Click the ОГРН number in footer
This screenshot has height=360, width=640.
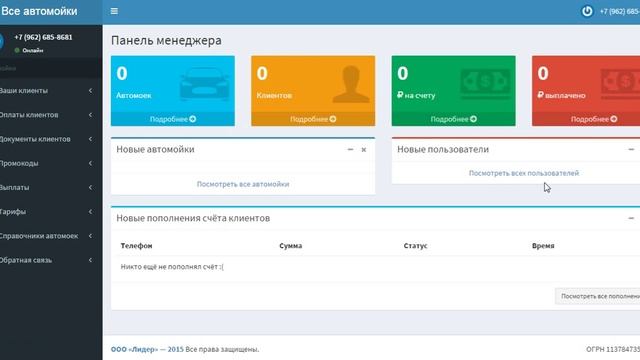[x=613, y=349]
